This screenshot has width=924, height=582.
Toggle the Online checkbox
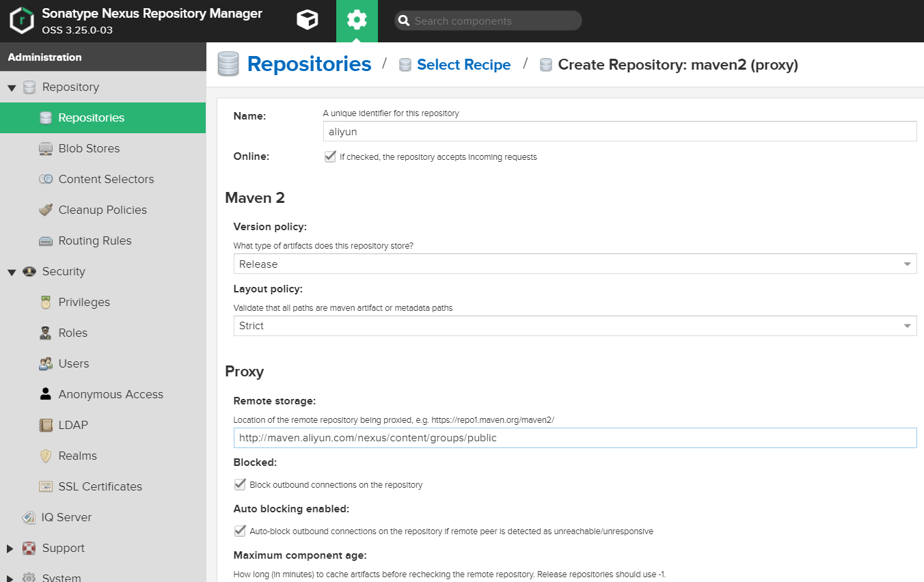[x=330, y=156]
